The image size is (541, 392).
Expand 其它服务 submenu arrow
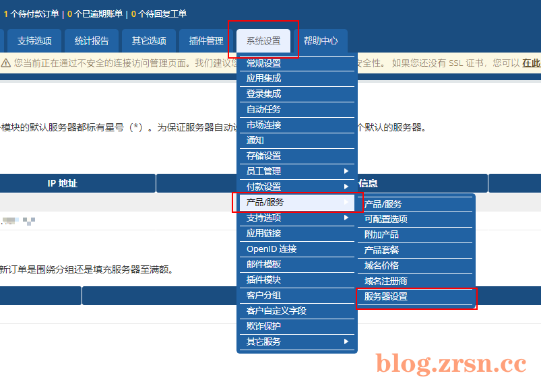pos(346,341)
